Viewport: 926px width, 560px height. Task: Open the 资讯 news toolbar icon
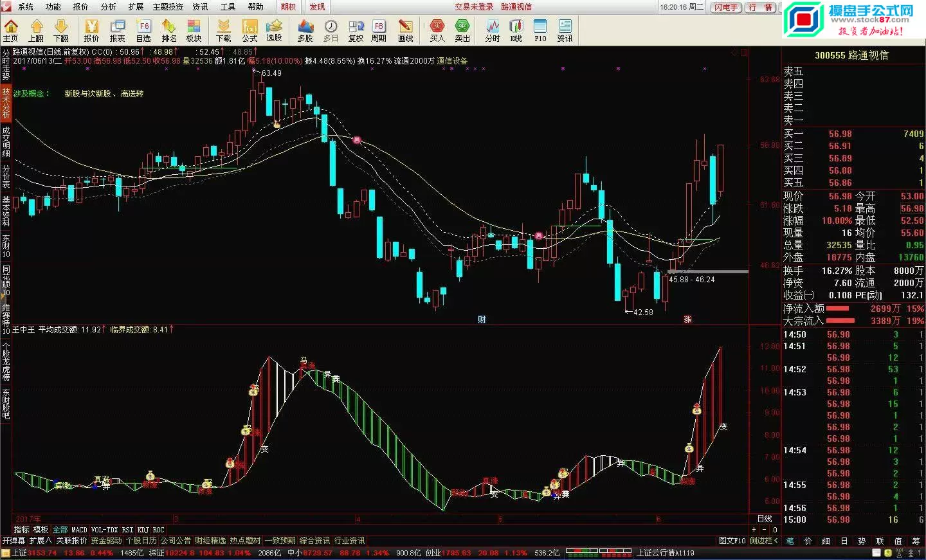(565, 30)
